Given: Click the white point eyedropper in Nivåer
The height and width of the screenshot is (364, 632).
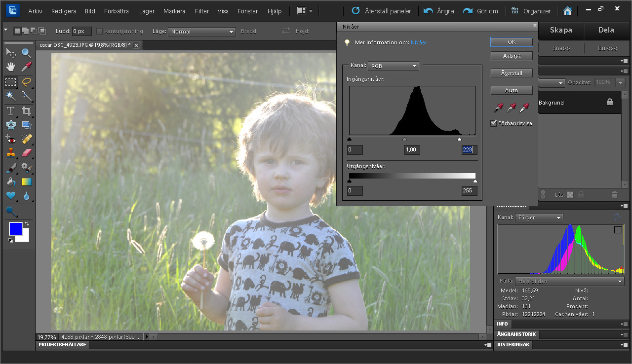Looking at the screenshot, I should 524,107.
